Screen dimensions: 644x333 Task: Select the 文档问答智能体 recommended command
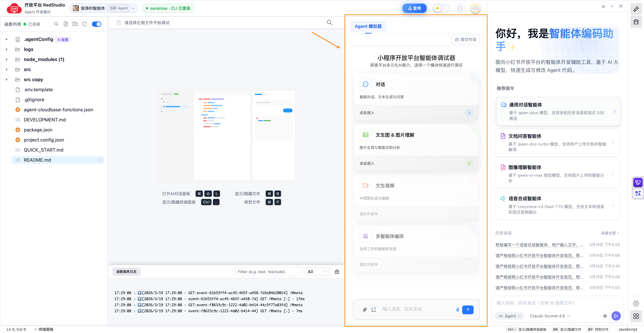(x=557, y=143)
